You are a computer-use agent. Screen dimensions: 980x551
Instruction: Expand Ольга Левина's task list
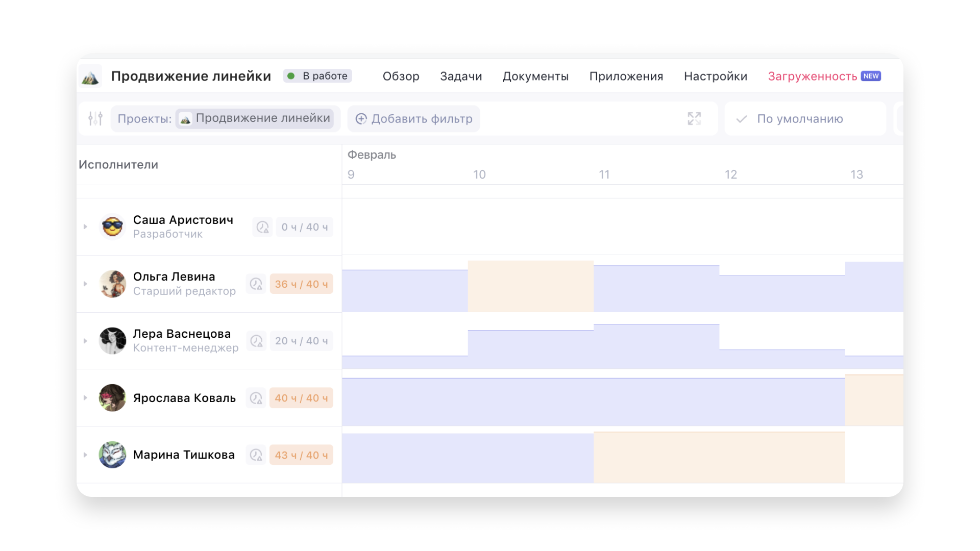(x=85, y=284)
